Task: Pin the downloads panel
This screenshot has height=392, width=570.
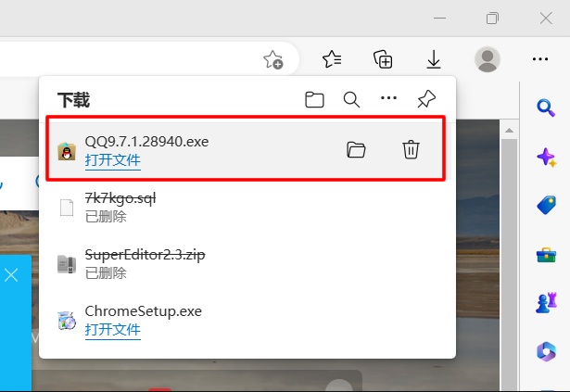Action: tap(426, 99)
